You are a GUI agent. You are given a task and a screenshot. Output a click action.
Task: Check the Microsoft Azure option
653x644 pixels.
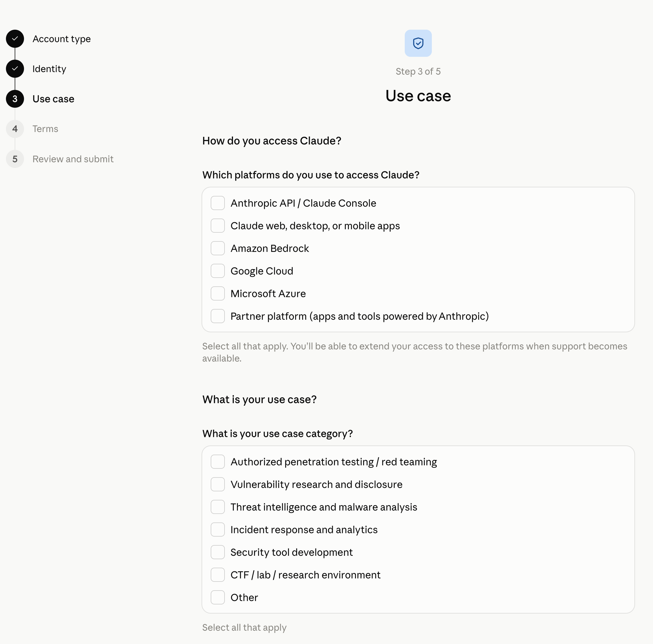218,294
